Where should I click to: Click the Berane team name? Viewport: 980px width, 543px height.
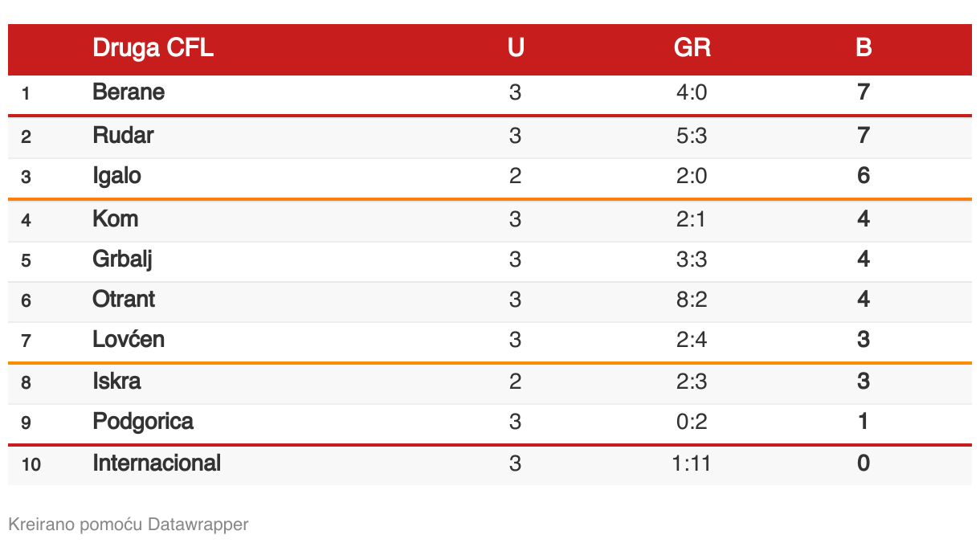point(129,92)
